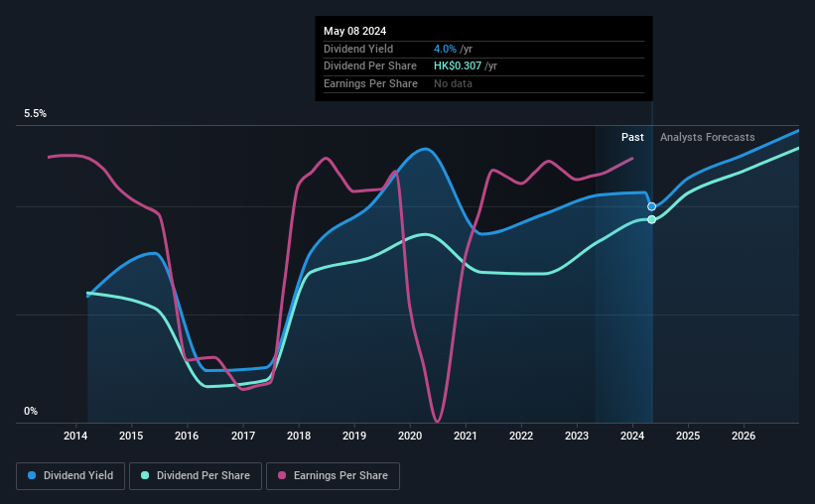
Task: Click the 2023 axis label
Action: (x=577, y=436)
